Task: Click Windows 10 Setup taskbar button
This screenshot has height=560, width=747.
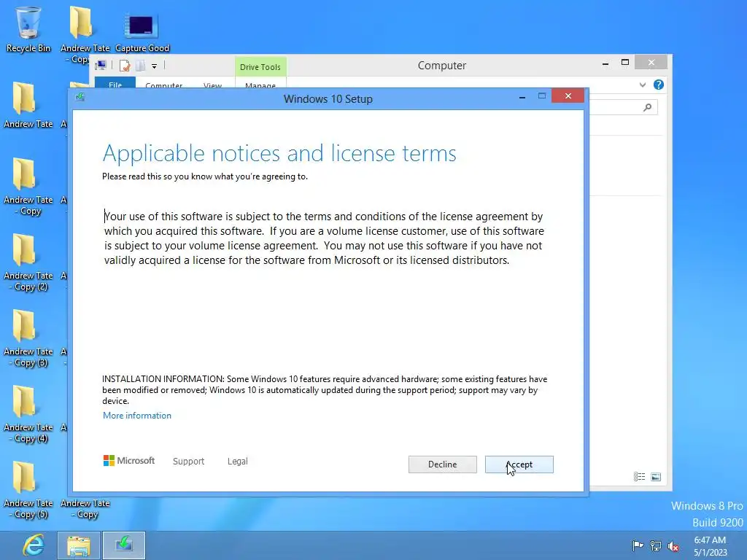Action: click(x=124, y=545)
